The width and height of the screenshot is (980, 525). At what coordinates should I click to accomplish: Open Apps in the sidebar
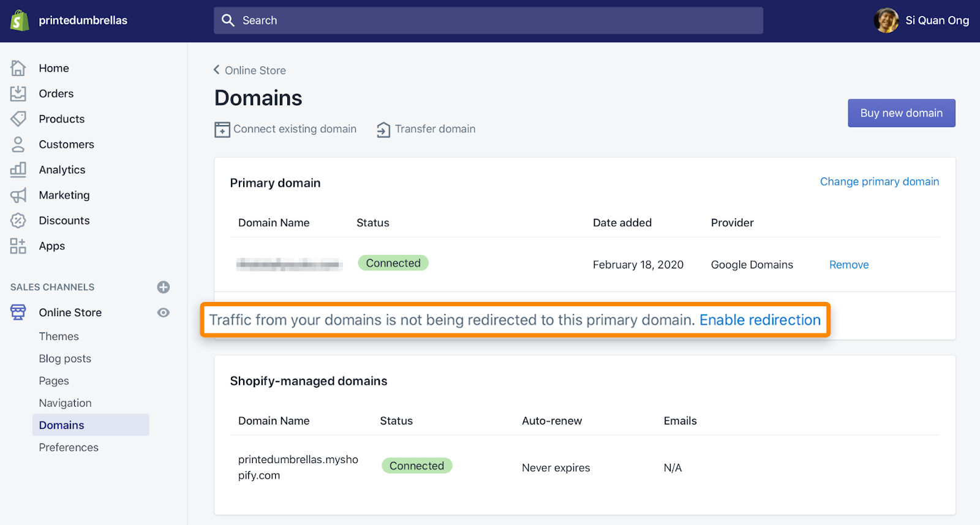52,246
